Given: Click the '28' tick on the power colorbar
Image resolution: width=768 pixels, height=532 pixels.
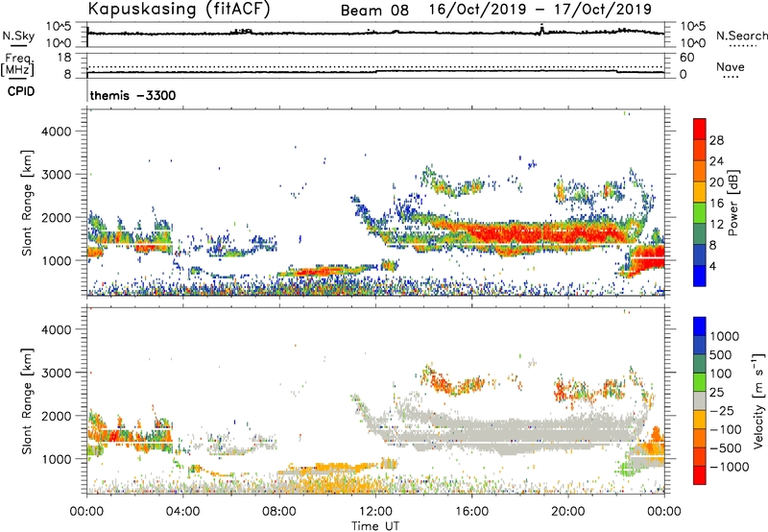Looking at the screenshot, I should 716,140.
